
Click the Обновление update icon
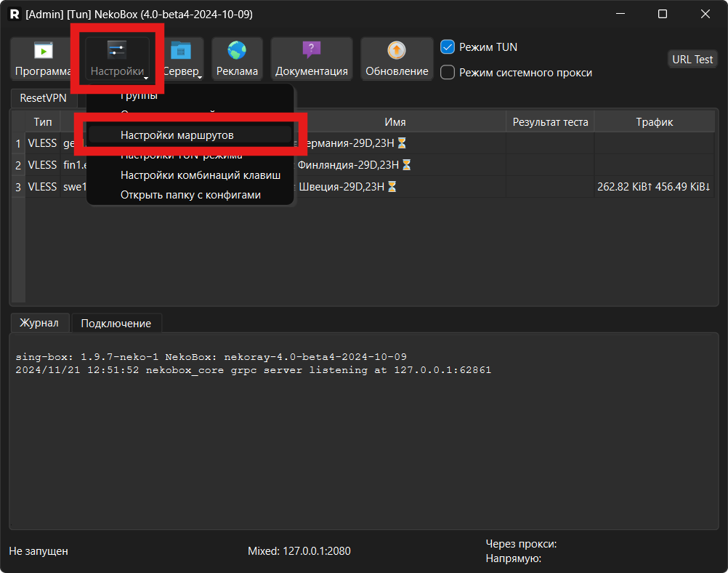[x=397, y=50]
